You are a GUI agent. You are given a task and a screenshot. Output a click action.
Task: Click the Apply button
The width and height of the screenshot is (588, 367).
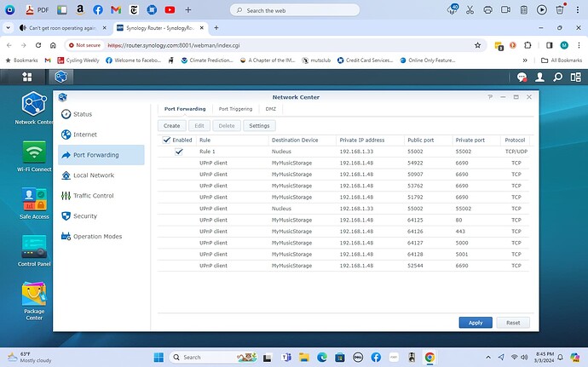click(x=476, y=323)
